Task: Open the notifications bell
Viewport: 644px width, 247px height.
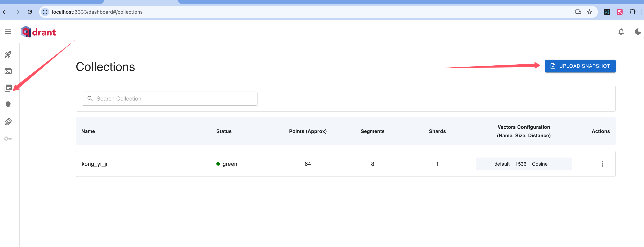Action: [x=621, y=32]
